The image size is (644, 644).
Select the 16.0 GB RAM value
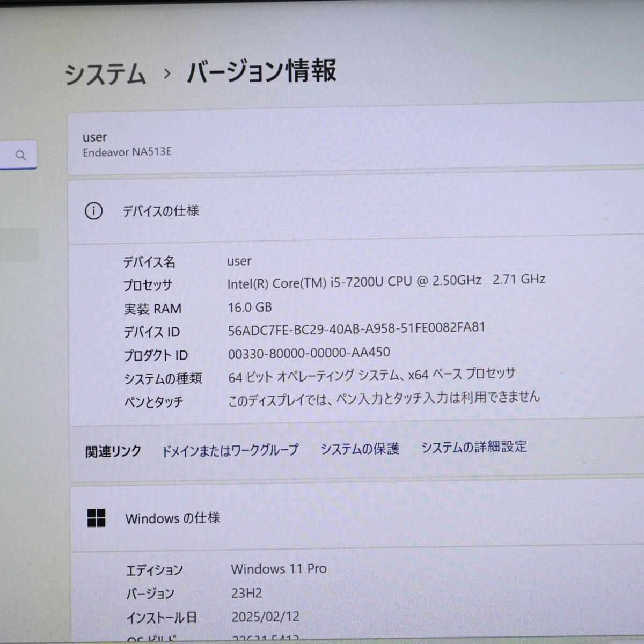point(250,308)
